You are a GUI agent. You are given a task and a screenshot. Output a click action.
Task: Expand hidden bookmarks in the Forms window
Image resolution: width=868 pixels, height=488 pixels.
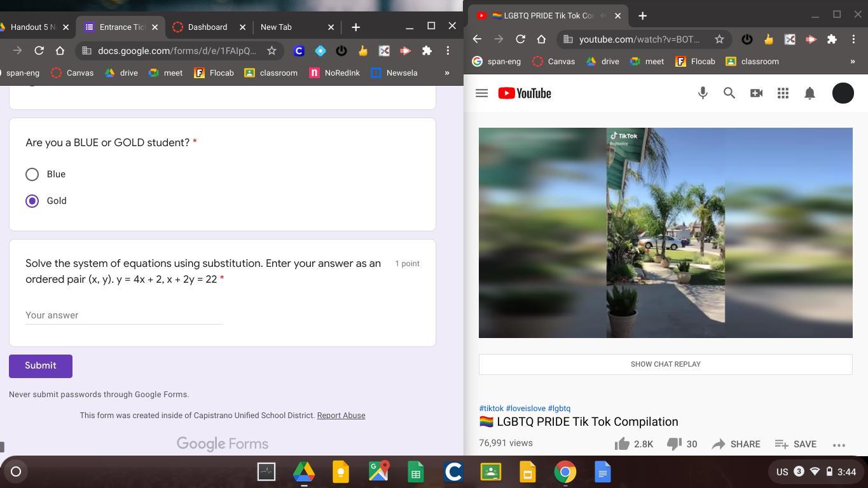pos(446,73)
